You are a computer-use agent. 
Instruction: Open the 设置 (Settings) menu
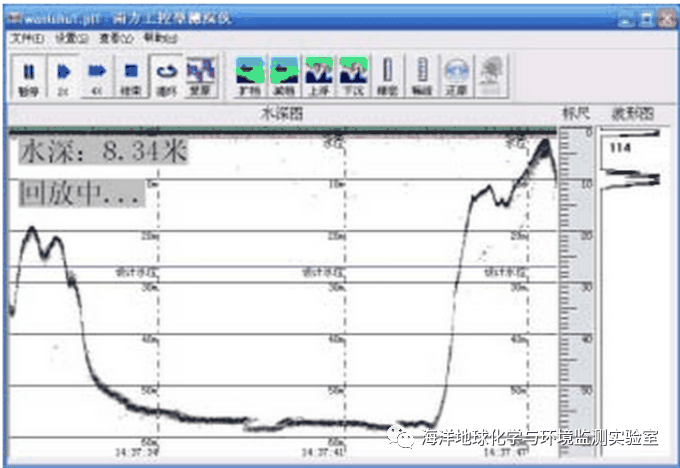tap(66, 37)
